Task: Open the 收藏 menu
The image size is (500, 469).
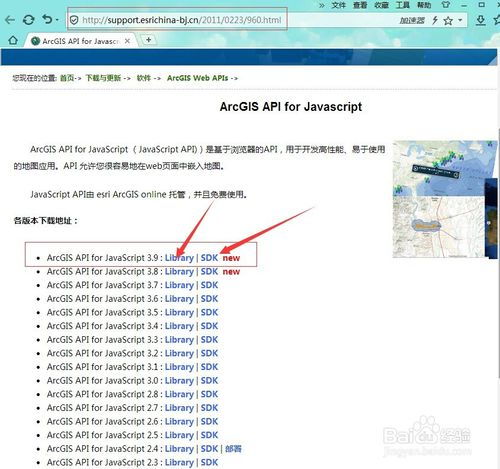Action: coord(381,5)
